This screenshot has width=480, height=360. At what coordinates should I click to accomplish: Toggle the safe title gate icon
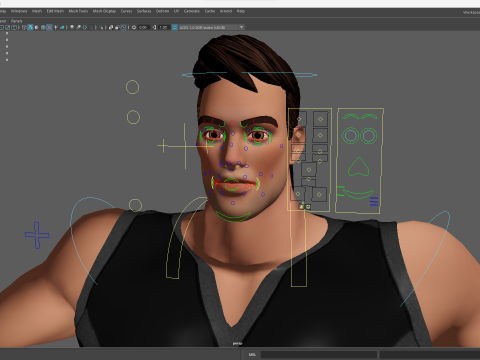pos(14,27)
